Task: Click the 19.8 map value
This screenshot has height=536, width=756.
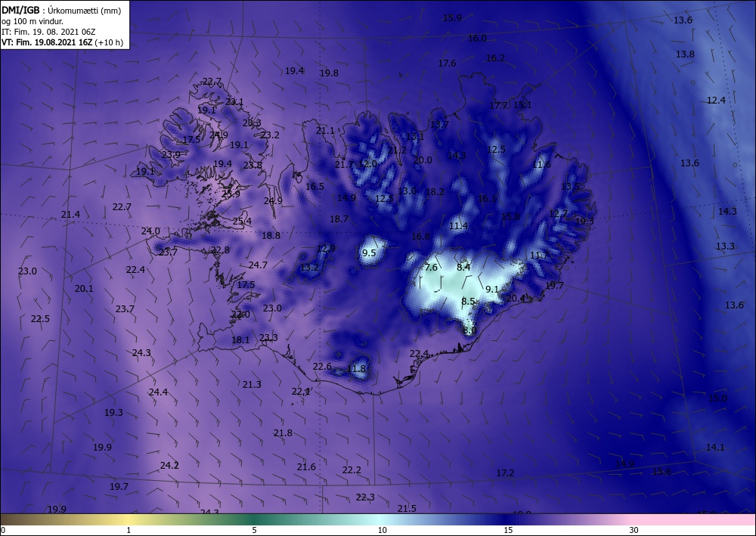Action: (329, 73)
